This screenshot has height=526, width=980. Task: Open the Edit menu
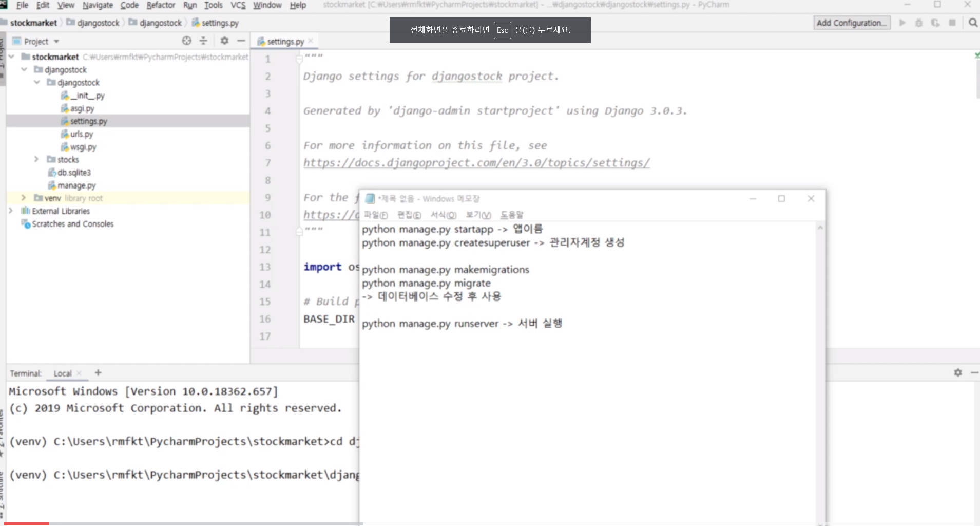[x=43, y=5]
